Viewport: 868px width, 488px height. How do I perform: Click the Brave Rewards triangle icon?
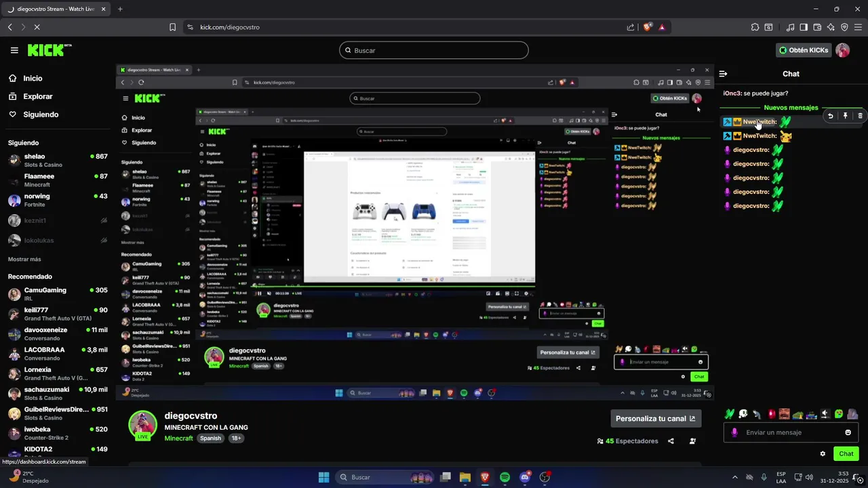(662, 27)
